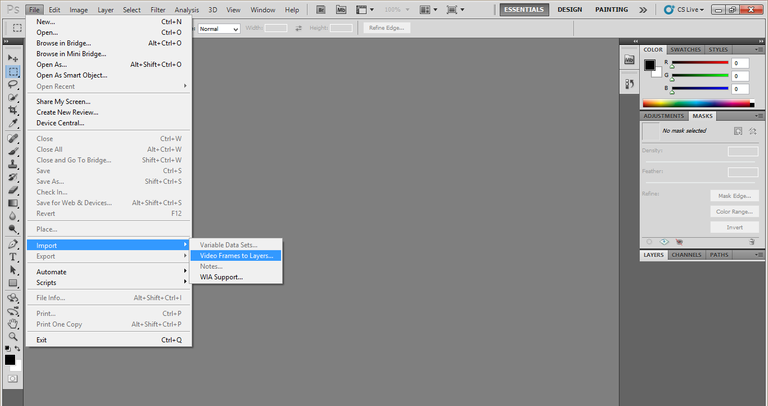Viewport: 768px width, 406px height.
Task: Expand more workspaces chevron
Action: tap(643, 9)
